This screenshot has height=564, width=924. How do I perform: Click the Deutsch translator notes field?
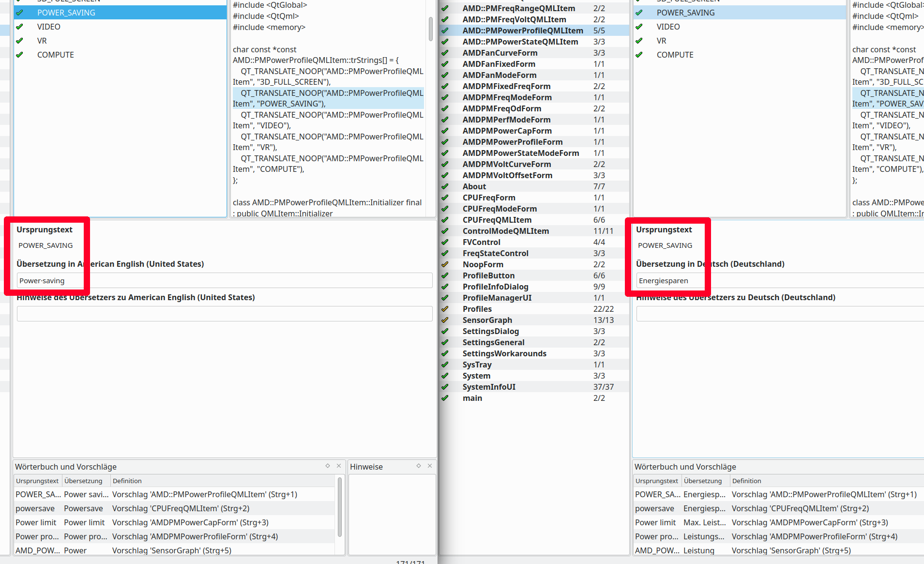780,314
